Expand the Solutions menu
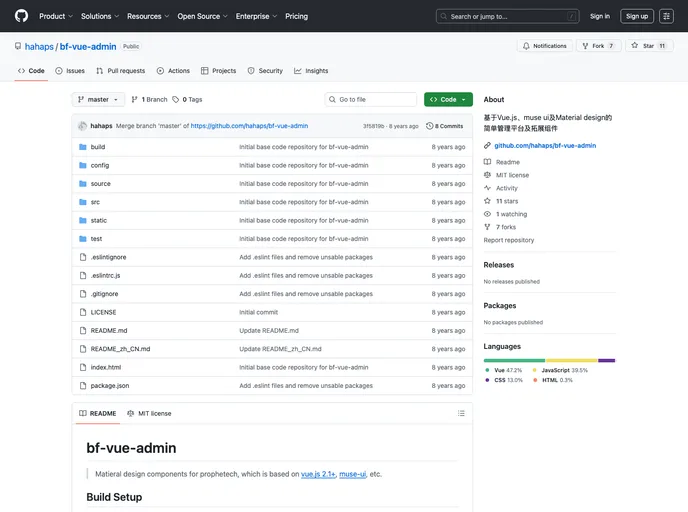The height and width of the screenshot is (512, 688). click(x=100, y=16)
